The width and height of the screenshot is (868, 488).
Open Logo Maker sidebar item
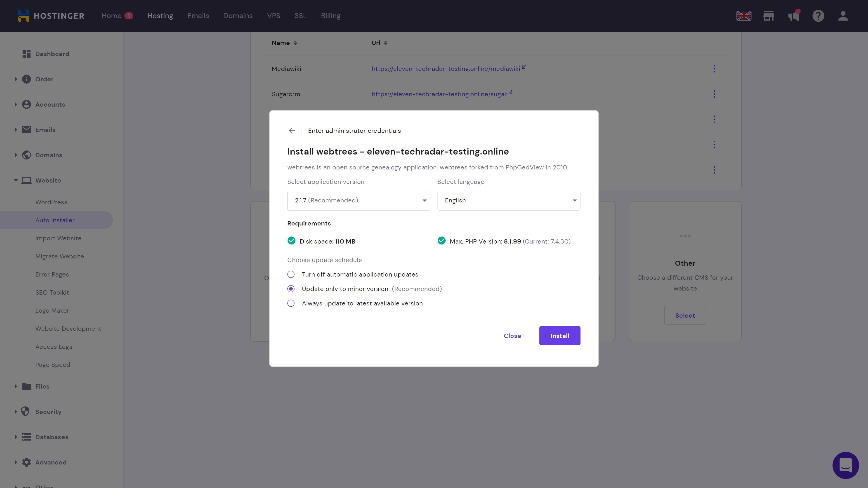(52, 311)
